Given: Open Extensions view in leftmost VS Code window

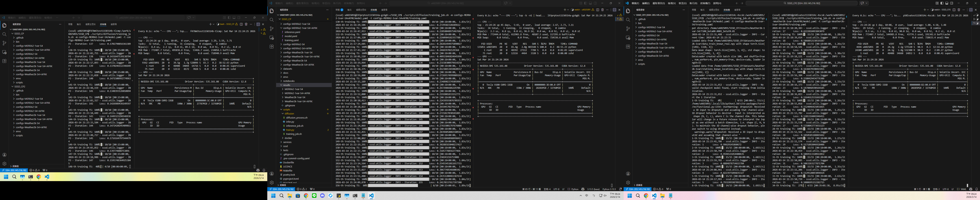Looking at the screenshot, I should [x=5, y=61].
